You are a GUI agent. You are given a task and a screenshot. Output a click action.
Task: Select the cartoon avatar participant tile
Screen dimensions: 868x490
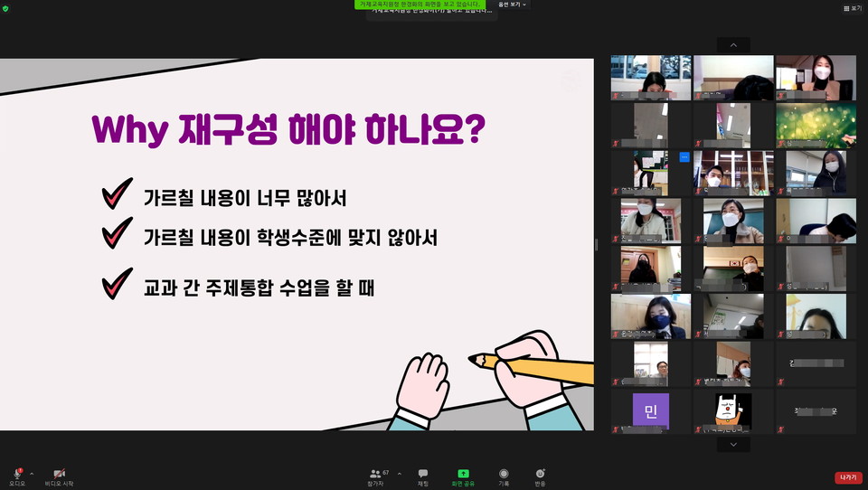pos(733,412)
